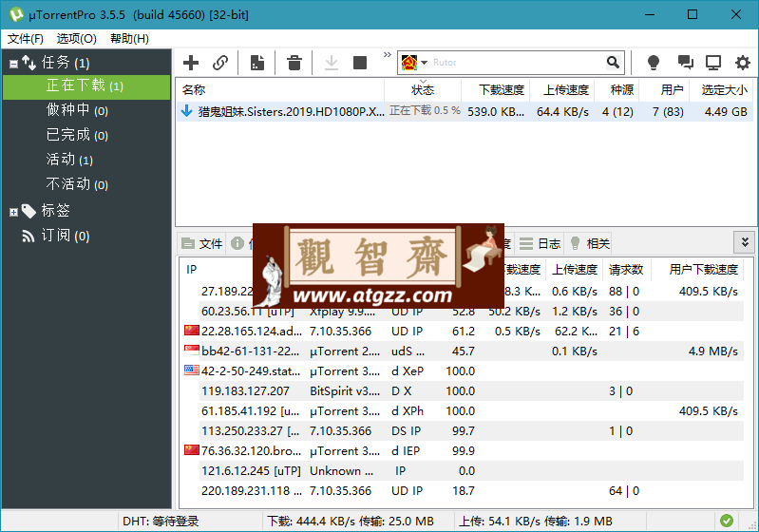Click 下载: 444.4 KB/s status bar entry
The height and width of the screenshot is (532, 759).
(x=351, y=522)
